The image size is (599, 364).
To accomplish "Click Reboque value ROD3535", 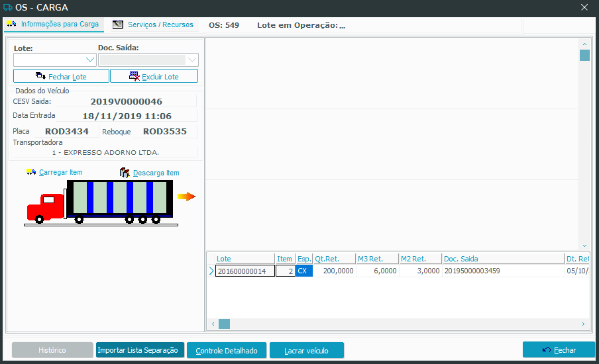I will 165,131.
